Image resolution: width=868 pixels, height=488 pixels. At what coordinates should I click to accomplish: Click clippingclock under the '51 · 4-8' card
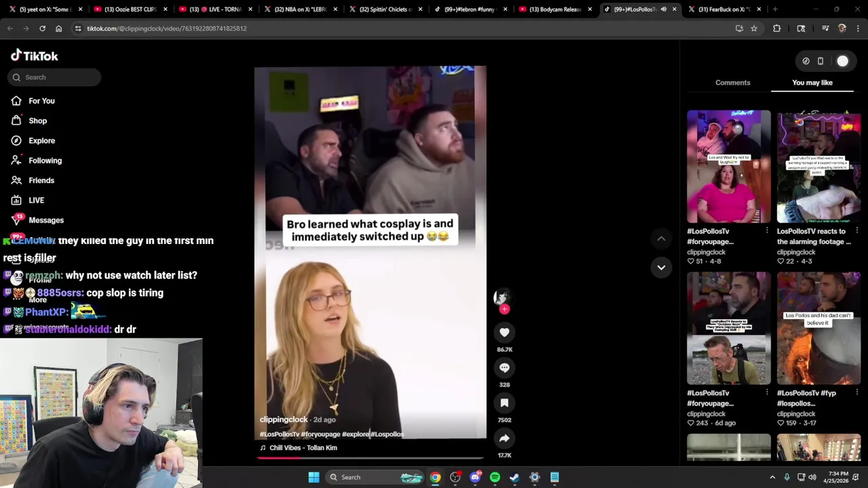click(706, 252)
